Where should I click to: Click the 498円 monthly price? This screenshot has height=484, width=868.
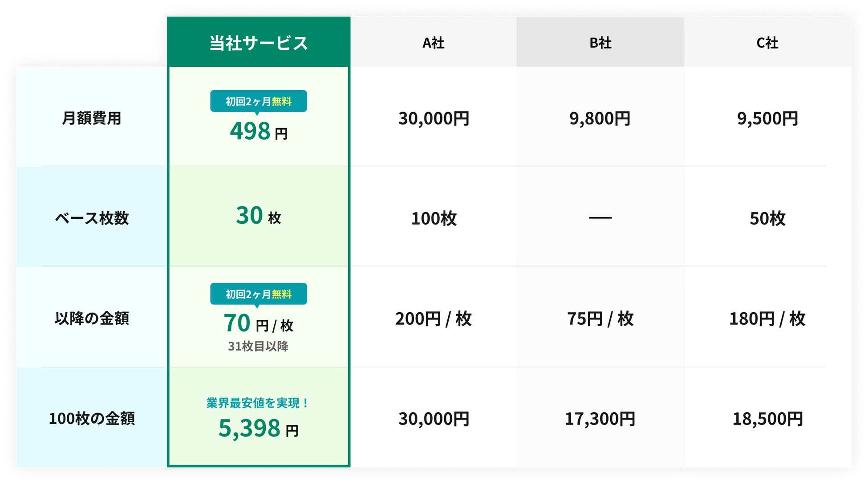pos(258,132)
